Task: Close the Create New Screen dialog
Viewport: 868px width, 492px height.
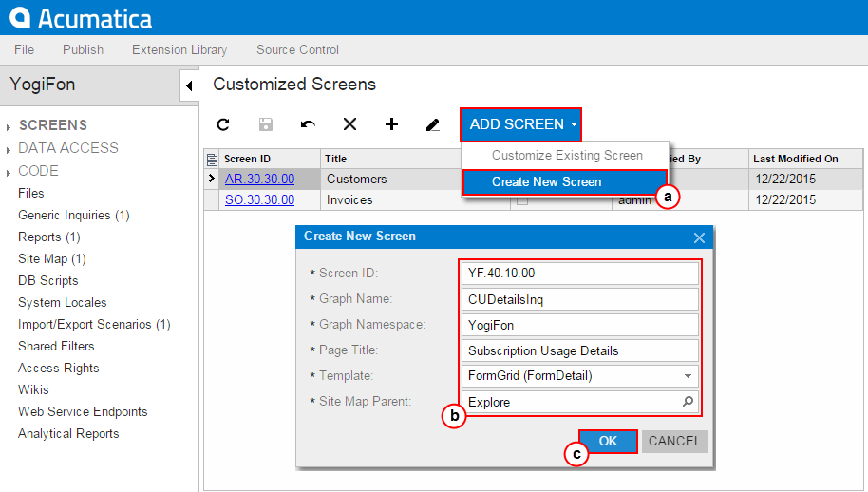Action: (699, 237)
